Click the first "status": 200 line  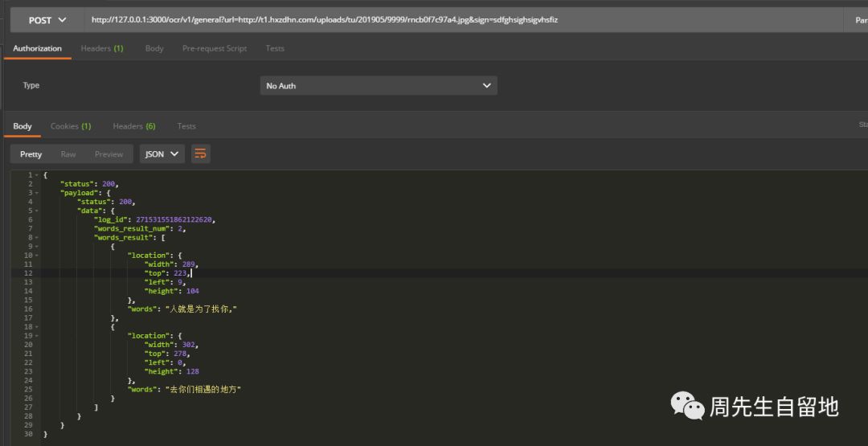pos(89,184)
